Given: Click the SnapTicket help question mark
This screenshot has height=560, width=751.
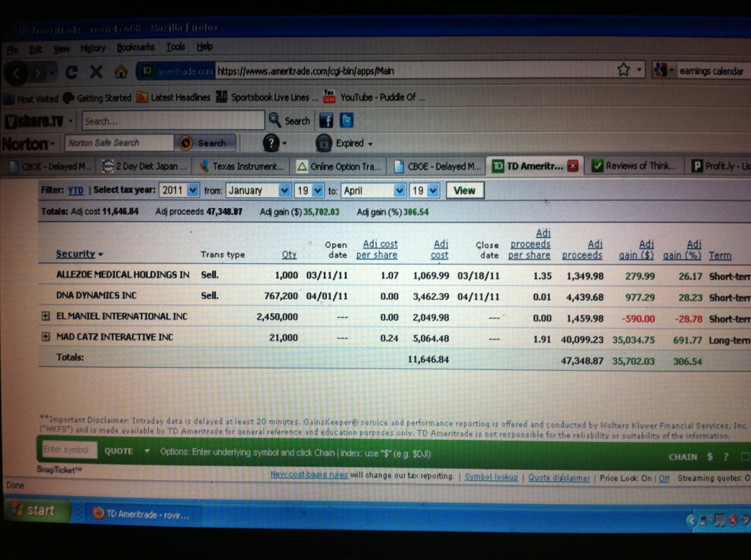Looking at the screenshot, I should coord(725,457).
